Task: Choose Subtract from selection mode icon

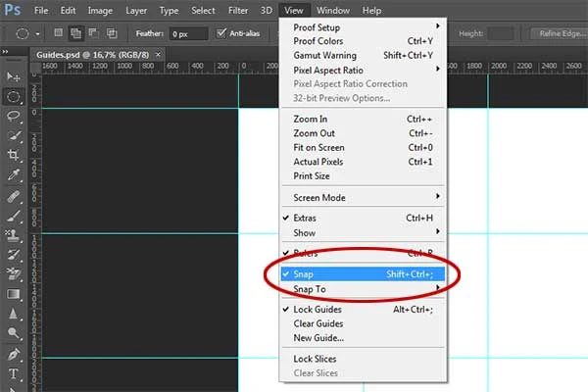Action: click(93, 33)
